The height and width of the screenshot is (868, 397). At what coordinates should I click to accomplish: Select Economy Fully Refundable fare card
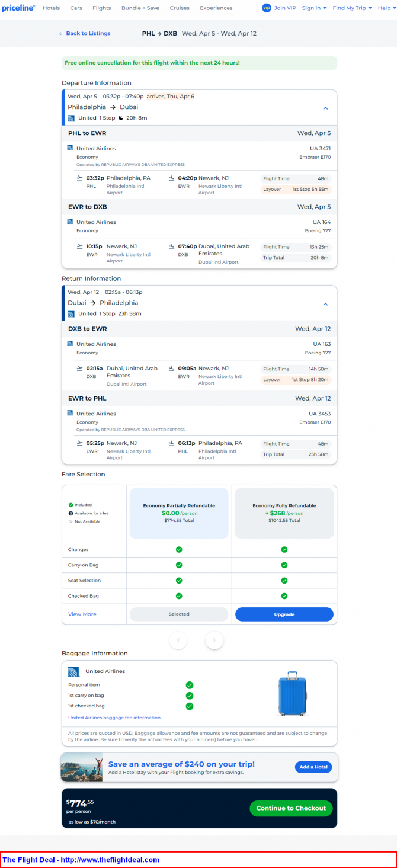(284, 513)
